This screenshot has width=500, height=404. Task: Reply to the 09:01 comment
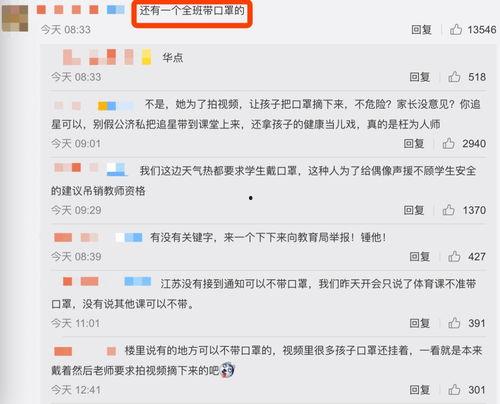[x=414, y=144]
